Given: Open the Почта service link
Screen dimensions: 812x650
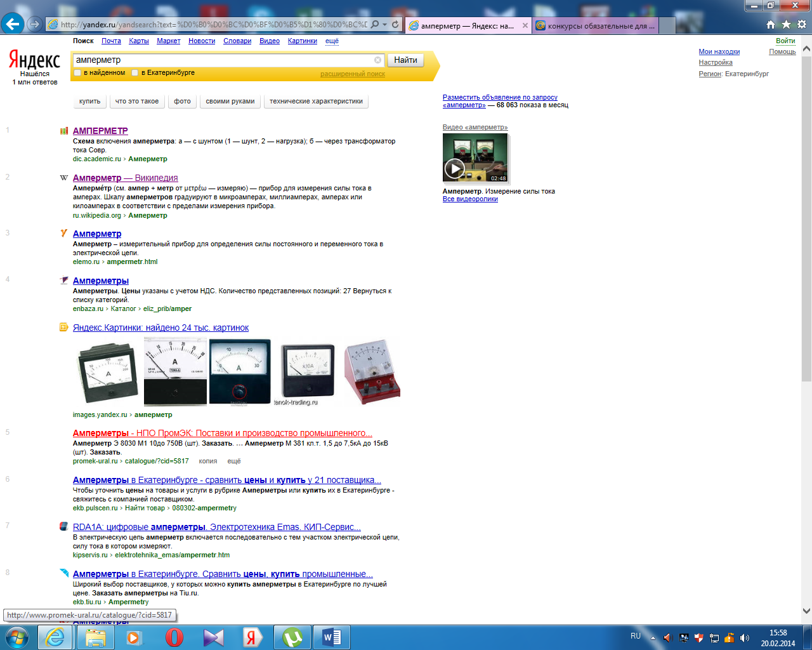Looking at the screenshot, I should (x=111, y=41).
